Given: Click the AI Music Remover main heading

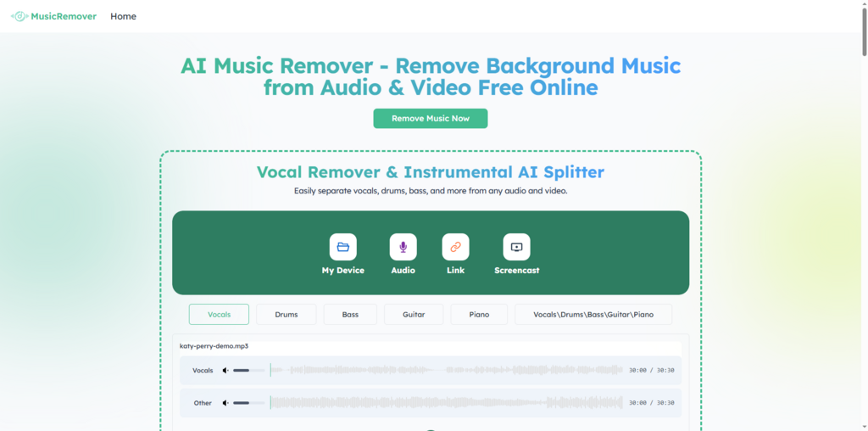Looking at the screenshot, I should click(430, 77).
